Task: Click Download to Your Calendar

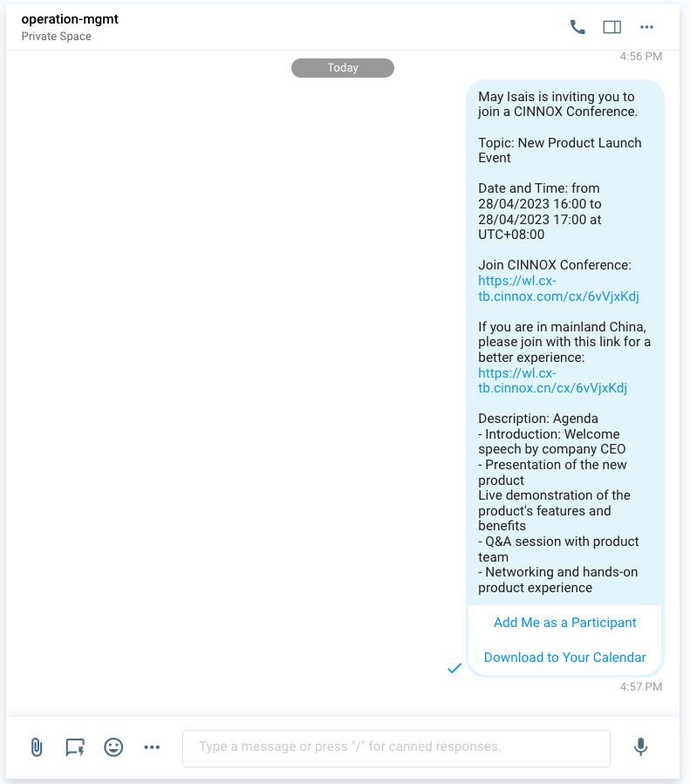Action: point(565,657)
